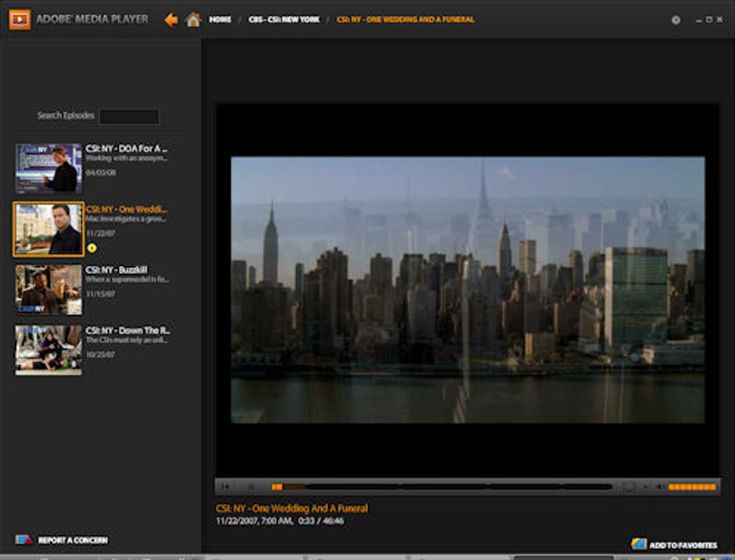Select the HOME breadcrumb
This screenshot has width=735, height=560.
[220, 19]
